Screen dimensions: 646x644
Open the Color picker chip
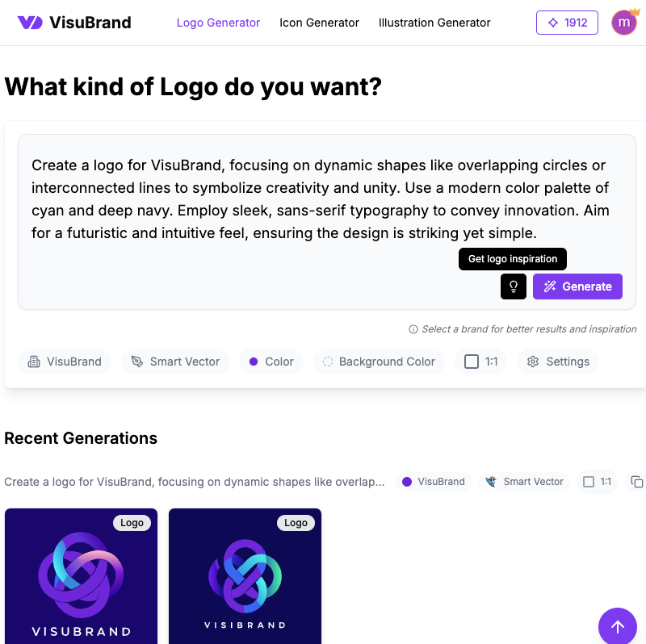point(271,362)
